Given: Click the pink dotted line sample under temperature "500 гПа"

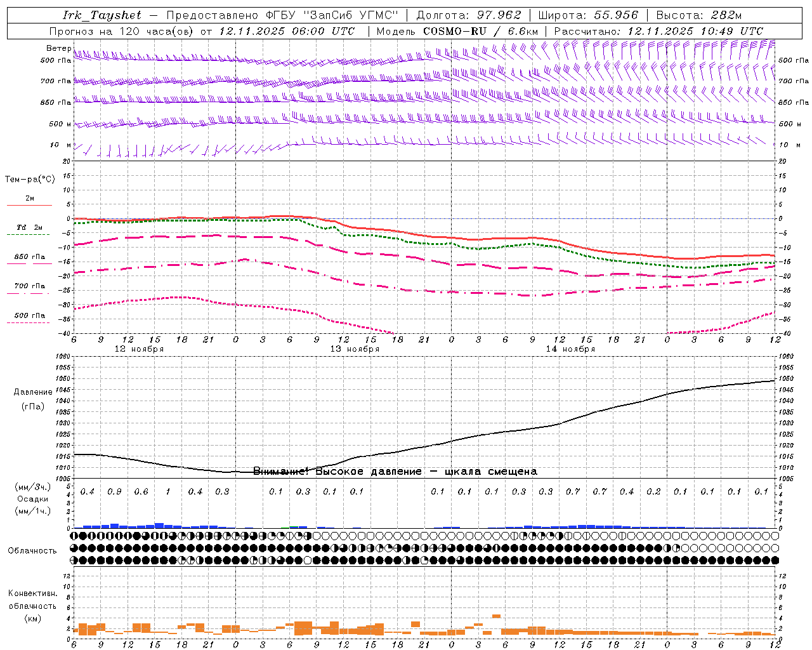Looking at the screenshot, I should [x=28, y=322].
